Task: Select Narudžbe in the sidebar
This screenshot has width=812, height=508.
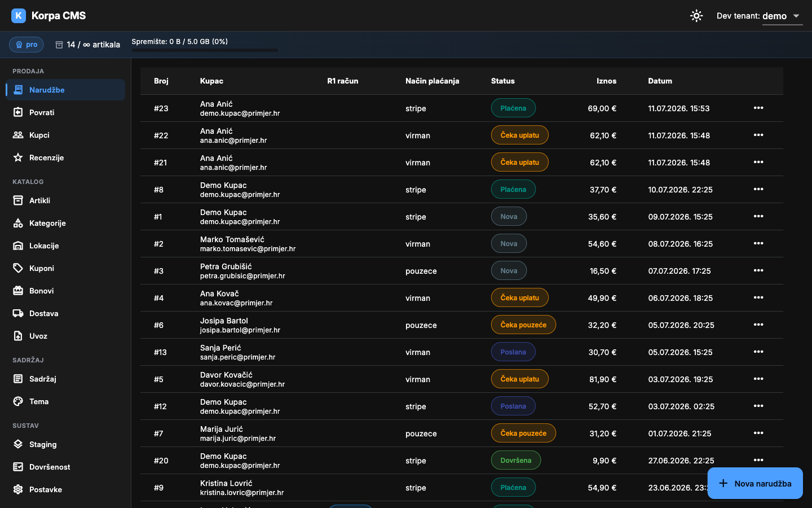Action: tap(65, 90)
